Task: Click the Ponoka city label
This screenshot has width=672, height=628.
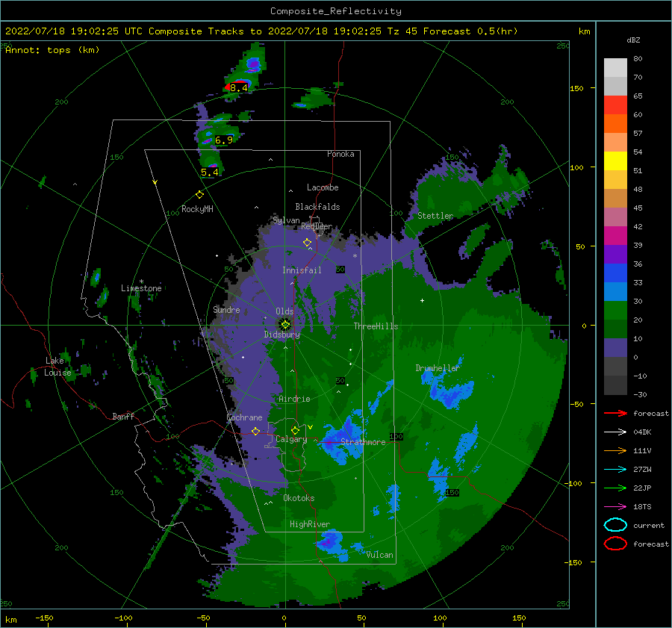Action: pos(340,154)
